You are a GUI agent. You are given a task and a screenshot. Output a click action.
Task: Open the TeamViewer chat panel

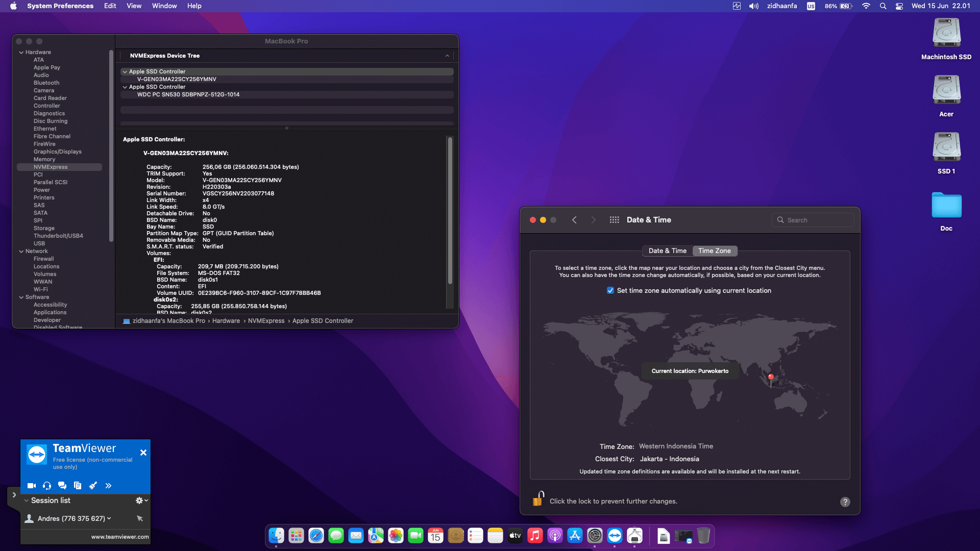pos(62,486)
